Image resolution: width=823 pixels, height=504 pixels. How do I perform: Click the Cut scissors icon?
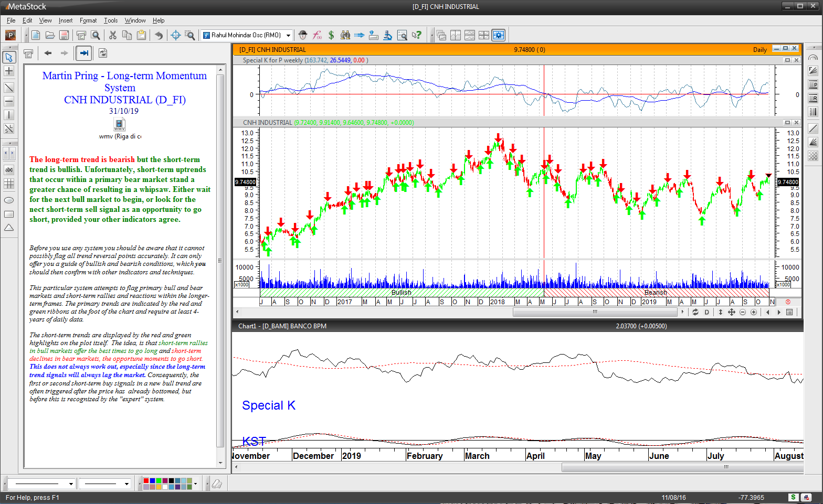tap(112, 35)
